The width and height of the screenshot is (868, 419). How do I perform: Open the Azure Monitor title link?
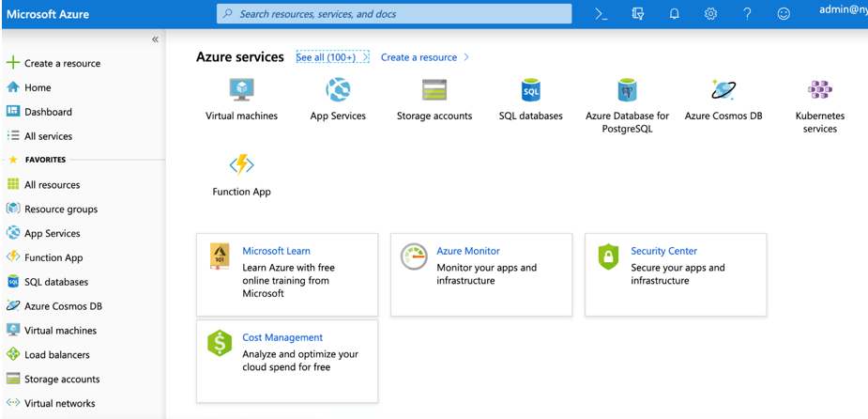pyautogui.click(x=468, y=251)
